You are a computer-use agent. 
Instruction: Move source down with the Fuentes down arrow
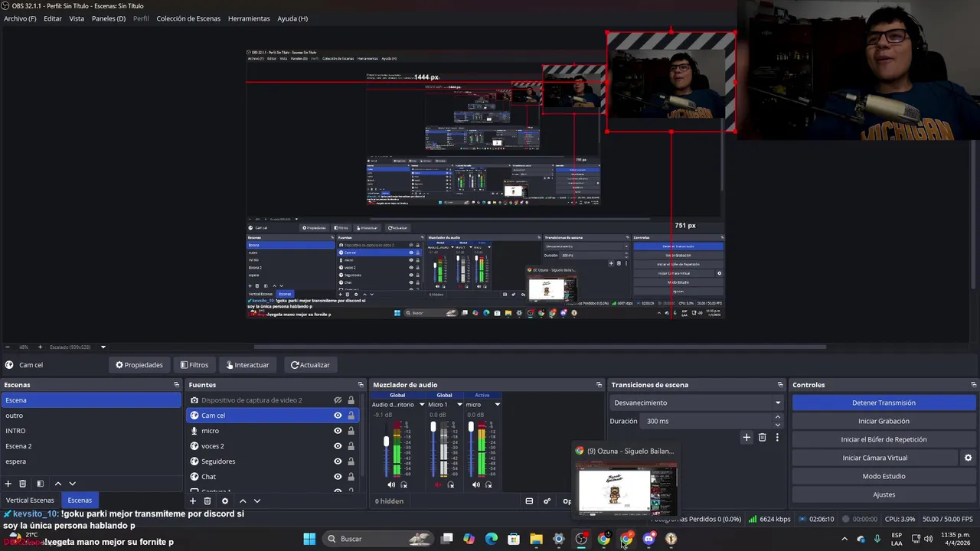(x=257, y=501)
